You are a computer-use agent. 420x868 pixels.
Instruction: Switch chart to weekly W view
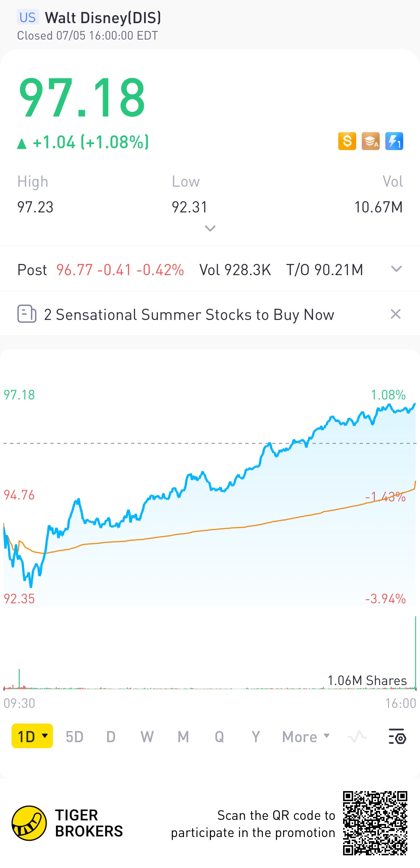coord(147,737)
